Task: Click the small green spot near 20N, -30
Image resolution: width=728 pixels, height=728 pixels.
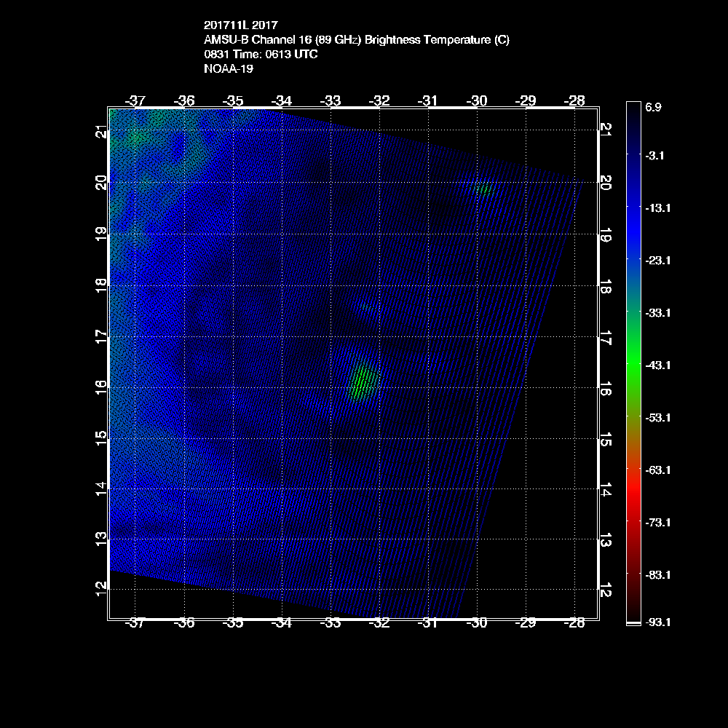Action: pos(485,190)
